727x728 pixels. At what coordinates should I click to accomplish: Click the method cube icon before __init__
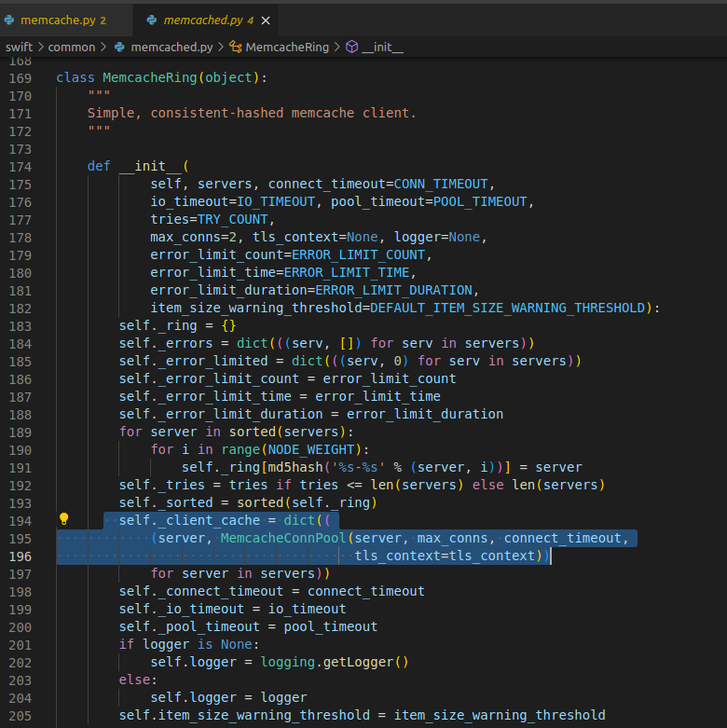click(351, 47)
